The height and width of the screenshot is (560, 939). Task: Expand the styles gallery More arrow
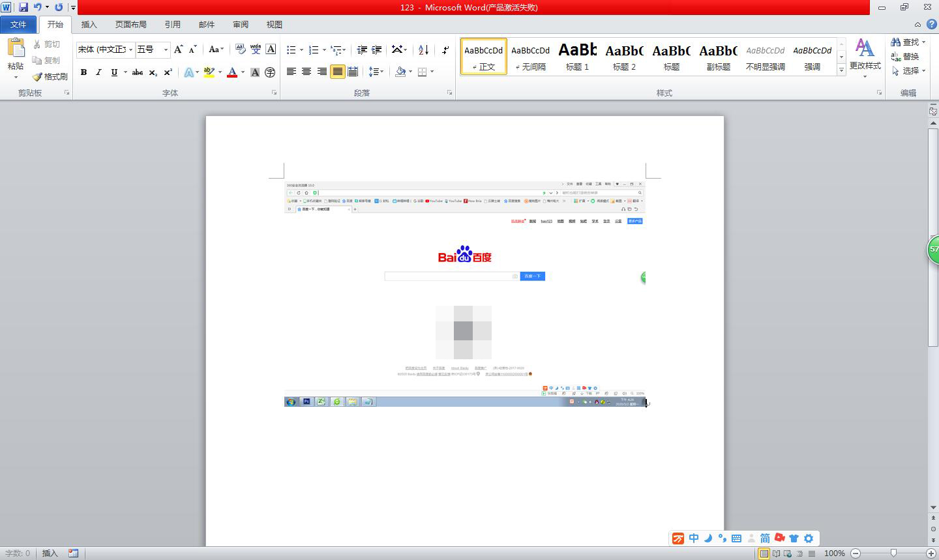tap(841, 69)
